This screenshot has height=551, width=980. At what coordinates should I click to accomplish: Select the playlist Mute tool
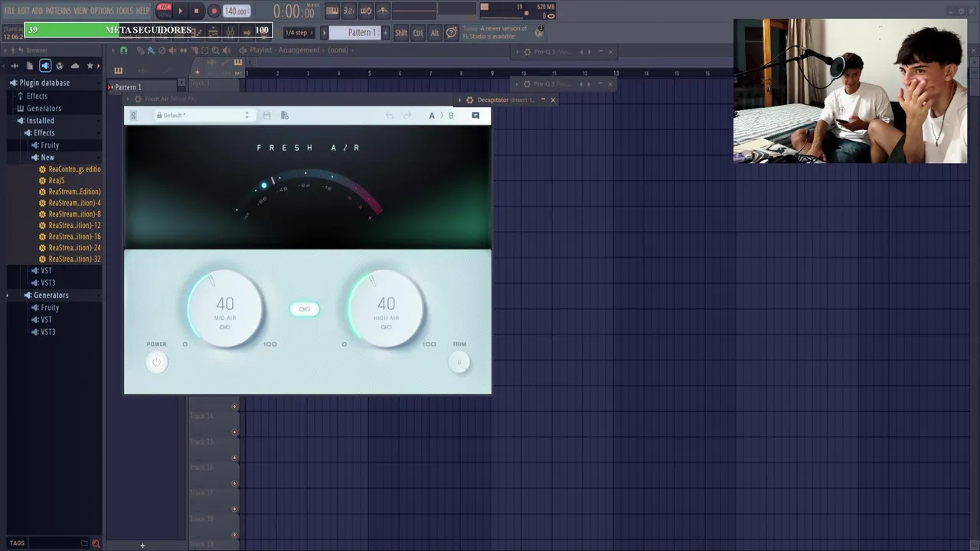pos(172,51)
